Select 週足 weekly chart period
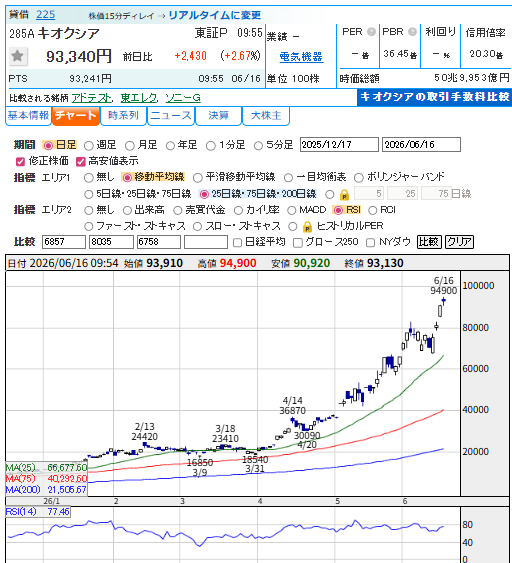The image size is (512, 563). coord(89,145)
